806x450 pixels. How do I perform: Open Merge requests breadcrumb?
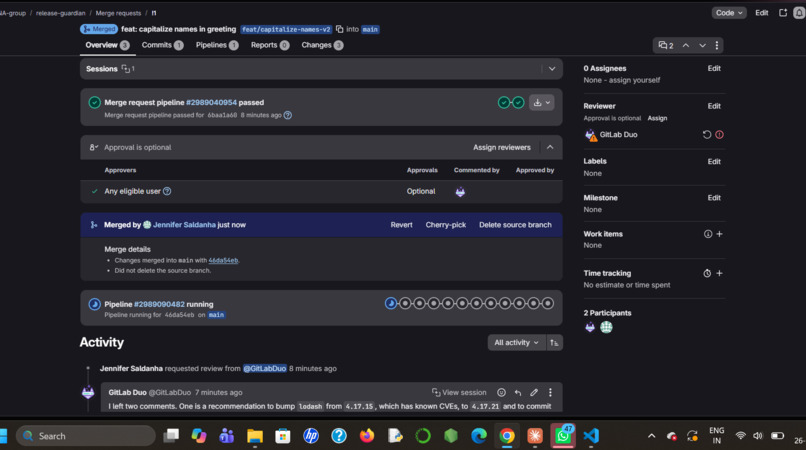(118, 13)
